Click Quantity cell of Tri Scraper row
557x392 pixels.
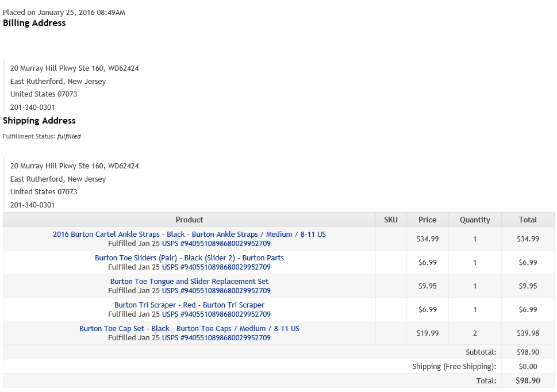(475, 310)
